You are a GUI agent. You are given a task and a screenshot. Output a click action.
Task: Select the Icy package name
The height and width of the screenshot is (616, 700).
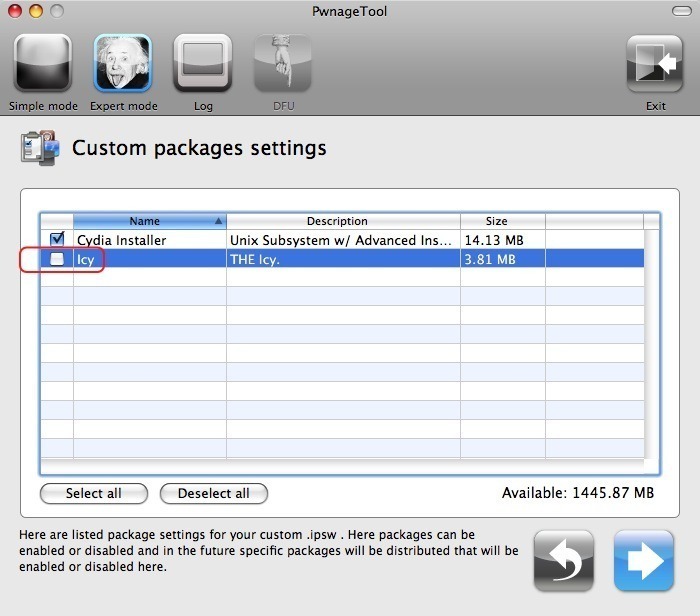click(85, 259)
